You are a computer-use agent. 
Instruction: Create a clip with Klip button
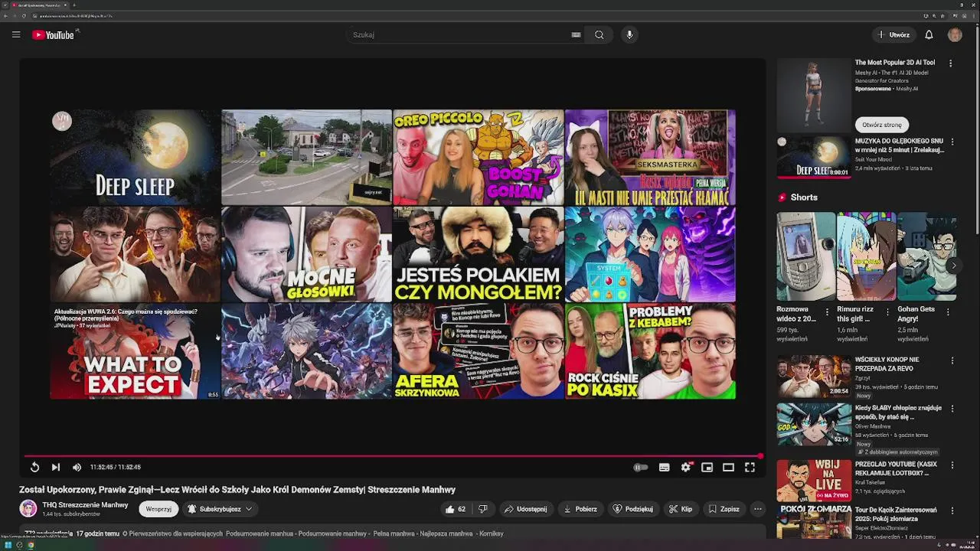coord(681,509)
